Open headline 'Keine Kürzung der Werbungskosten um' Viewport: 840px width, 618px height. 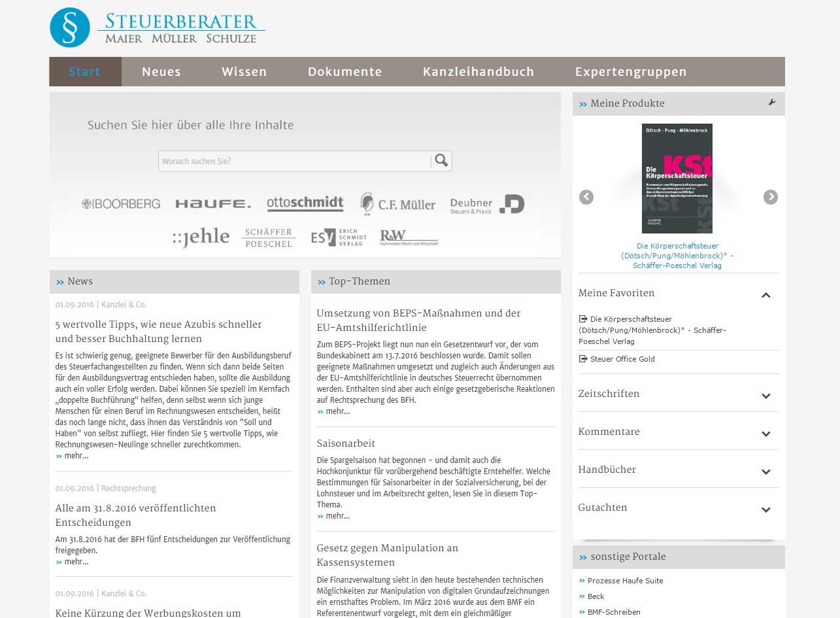tap(148, 613)
